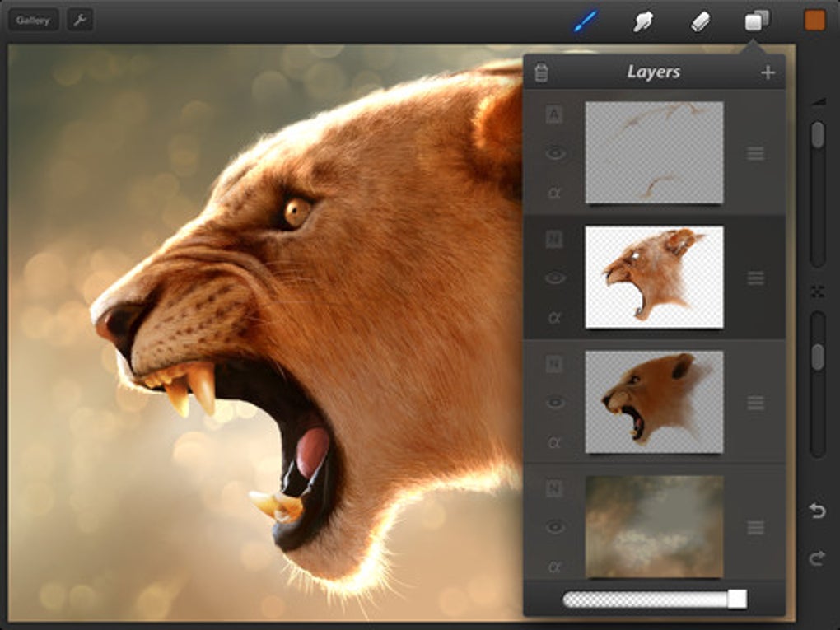Add a new layer with the plus icon
Image resolution: width=840 pixels, height=630 pixels.
768,72
